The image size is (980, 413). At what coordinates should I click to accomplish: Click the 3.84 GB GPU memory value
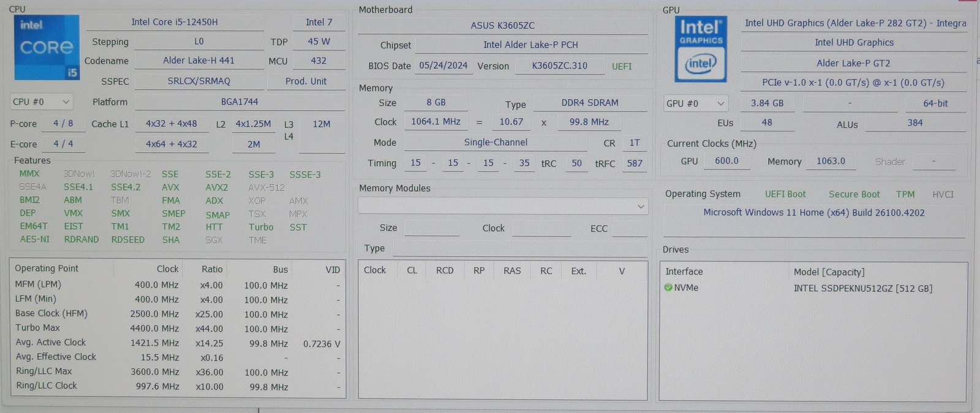(x=767, y=103)
